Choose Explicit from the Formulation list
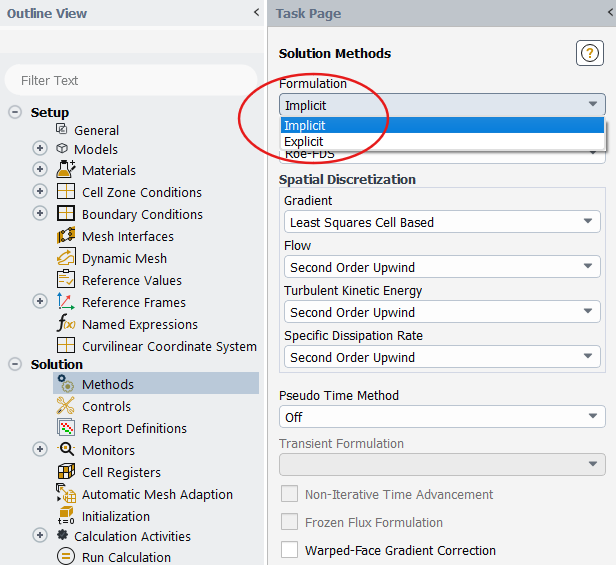Viewport: 616px width, 565px height. coord(304,142)
